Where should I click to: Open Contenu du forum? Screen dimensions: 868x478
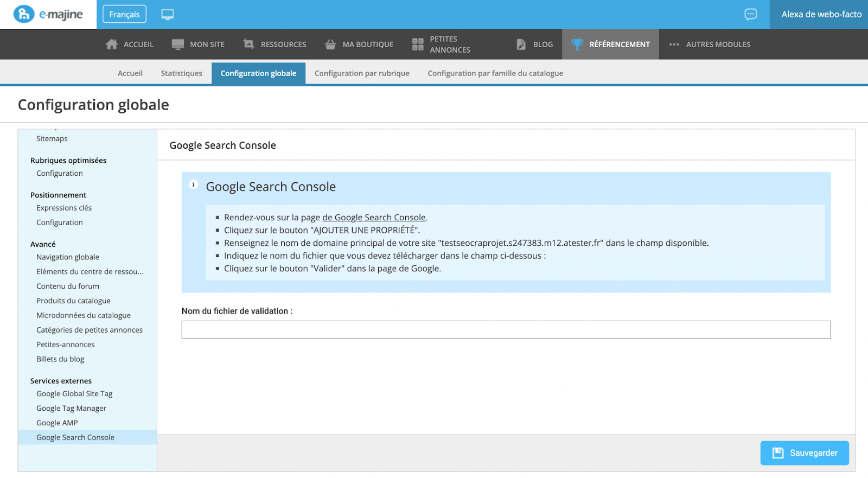click(x=68, y=287)
